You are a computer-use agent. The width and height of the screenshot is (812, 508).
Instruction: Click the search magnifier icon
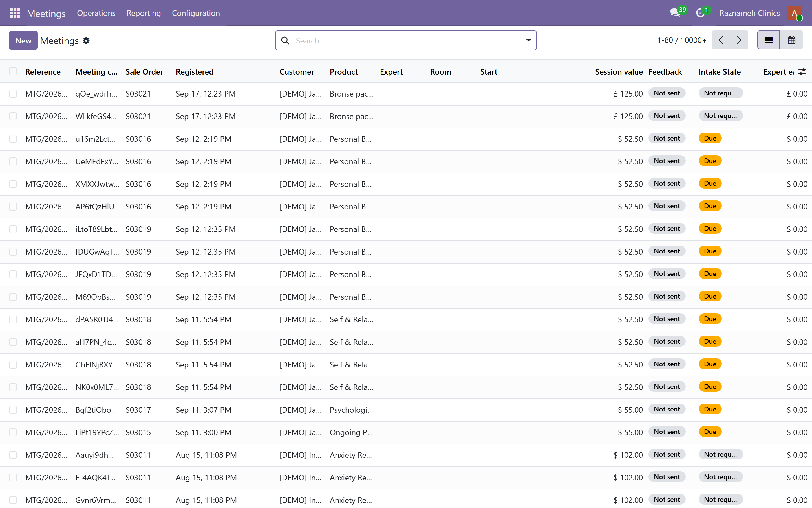coord(285,41)
